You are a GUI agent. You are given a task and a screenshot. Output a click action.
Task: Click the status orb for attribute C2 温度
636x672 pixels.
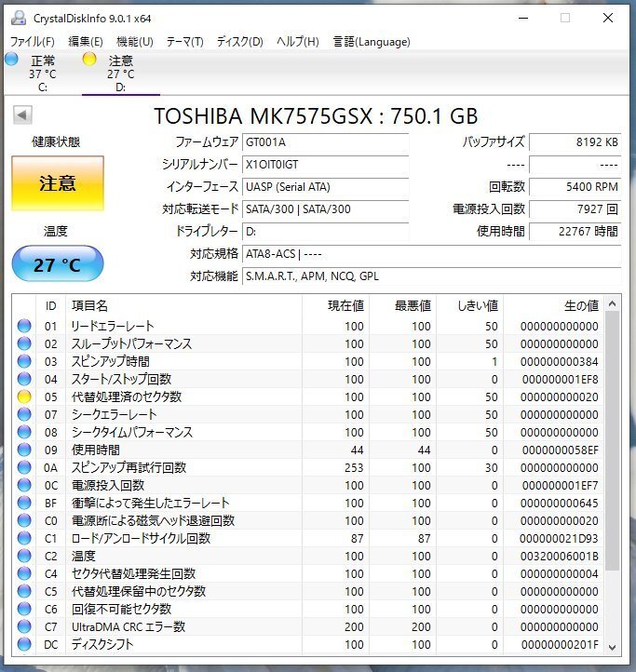(24, 556)
